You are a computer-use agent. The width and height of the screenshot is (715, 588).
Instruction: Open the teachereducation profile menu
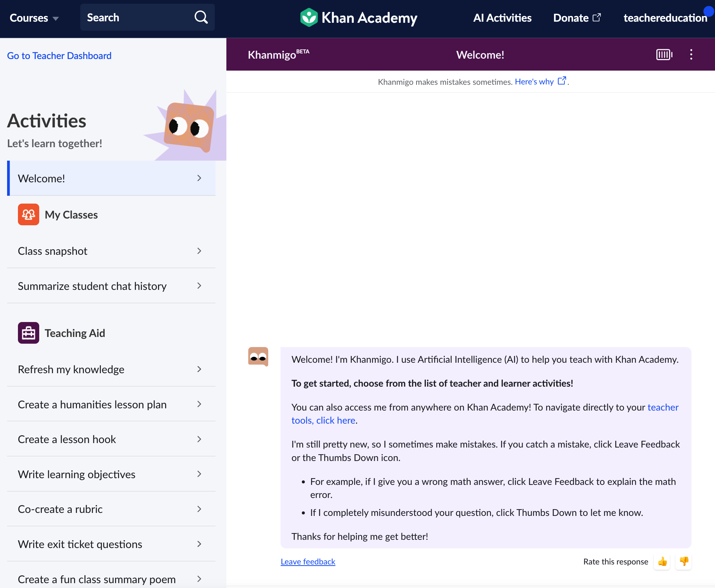pyautogui.click(x=665, y=18)
